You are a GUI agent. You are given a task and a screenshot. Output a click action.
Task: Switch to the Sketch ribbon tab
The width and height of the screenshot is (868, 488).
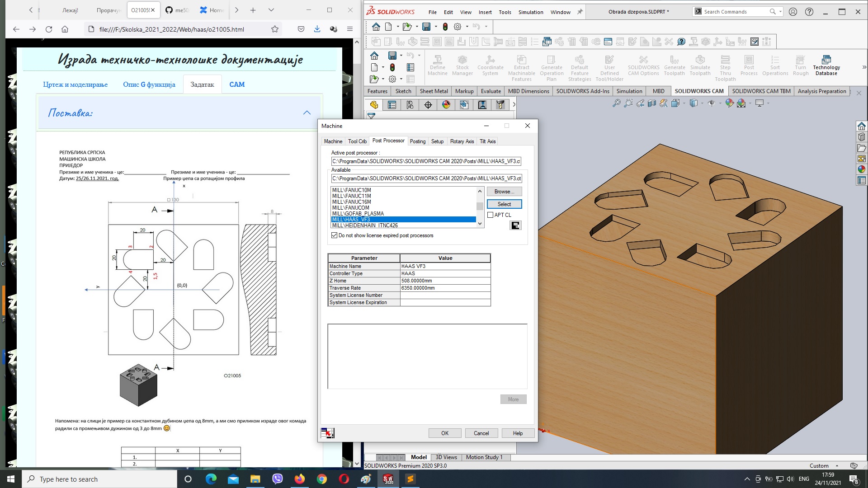tap(403, 91)
